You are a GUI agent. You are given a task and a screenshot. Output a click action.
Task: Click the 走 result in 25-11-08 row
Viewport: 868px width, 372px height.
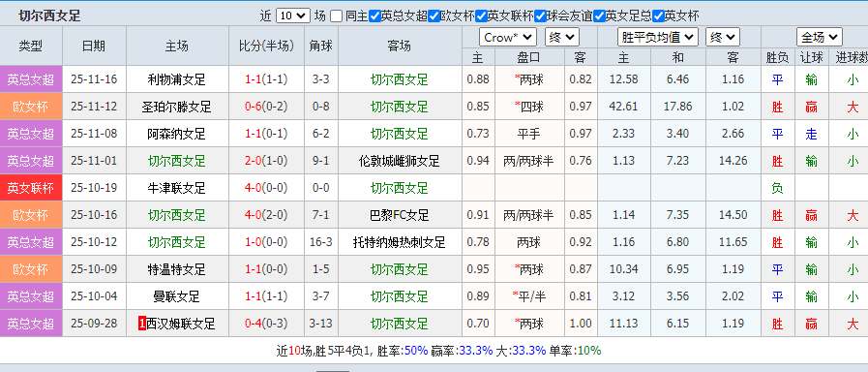(x=812, y=134)
